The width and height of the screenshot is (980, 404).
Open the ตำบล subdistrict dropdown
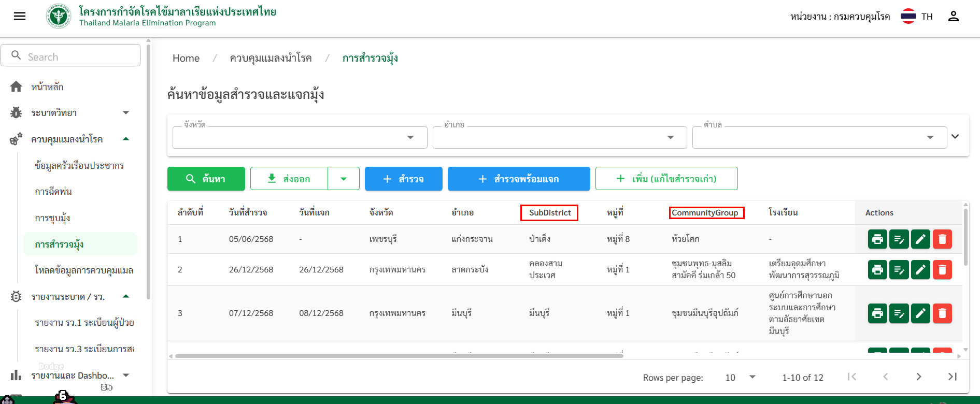[x=819, y=137]
